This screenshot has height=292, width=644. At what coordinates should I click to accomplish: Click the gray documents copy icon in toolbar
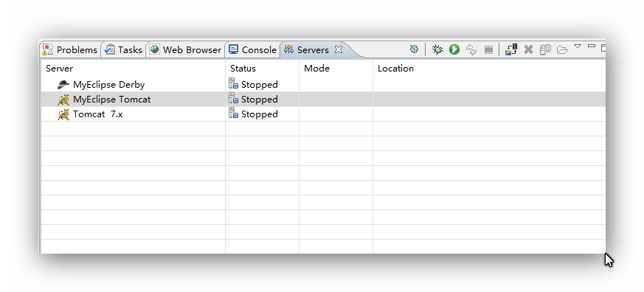(x=545, y=49)
